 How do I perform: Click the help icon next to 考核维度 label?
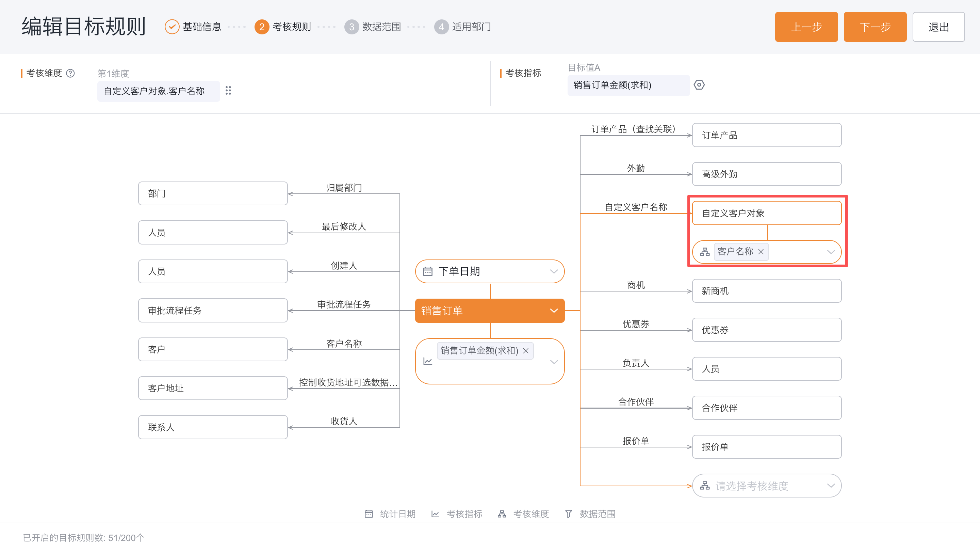point(71,73)
